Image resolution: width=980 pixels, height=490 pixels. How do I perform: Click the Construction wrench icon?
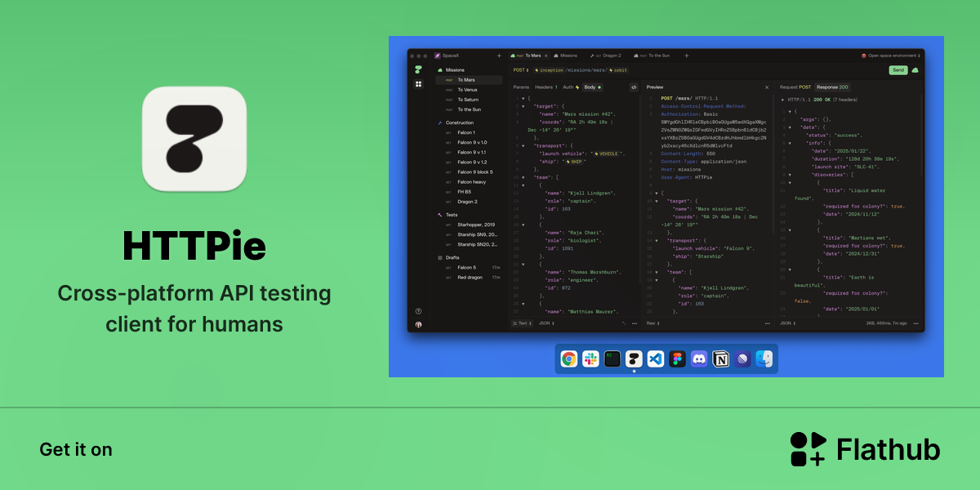439,122
